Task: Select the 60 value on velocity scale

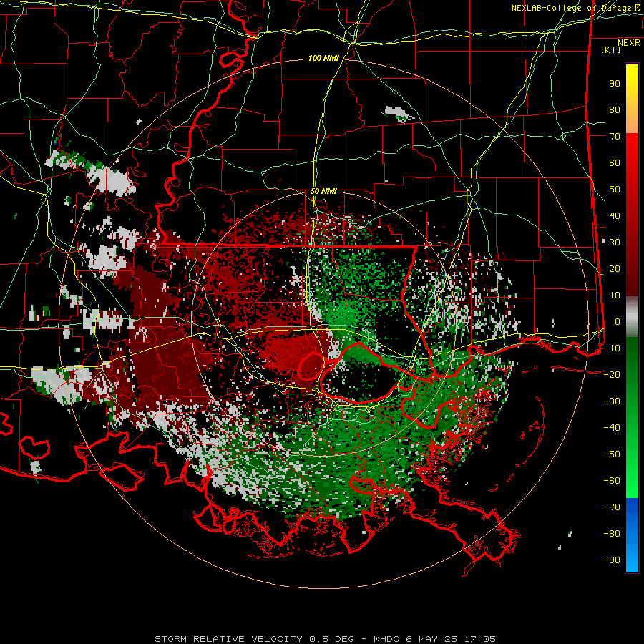Action: [615, 163]
